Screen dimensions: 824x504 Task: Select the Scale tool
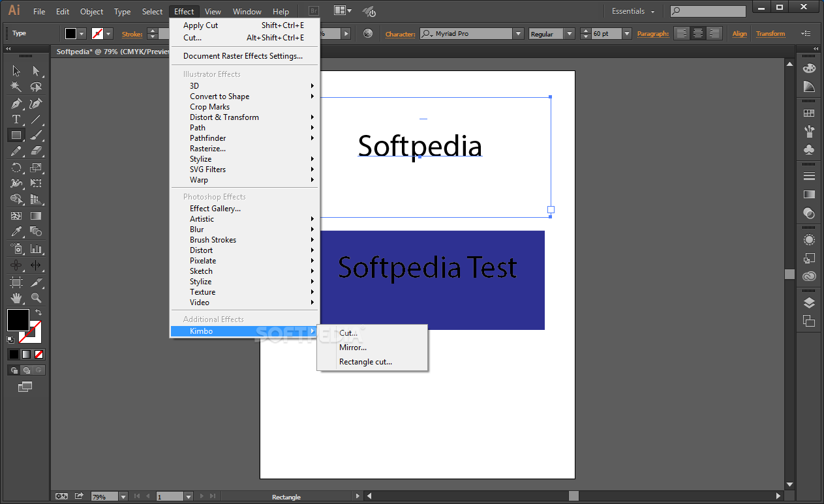(36, 168)
